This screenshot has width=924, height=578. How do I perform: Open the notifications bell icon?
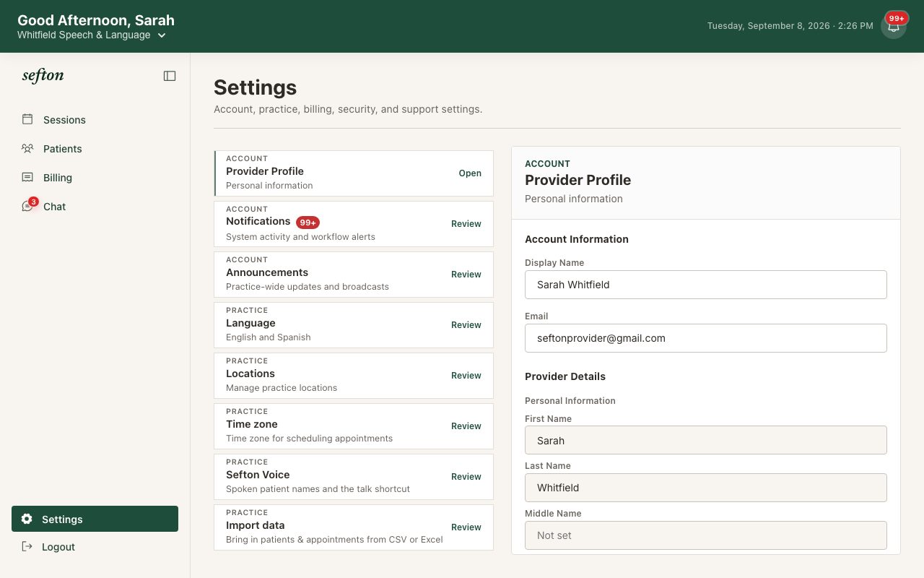(894, 27)
